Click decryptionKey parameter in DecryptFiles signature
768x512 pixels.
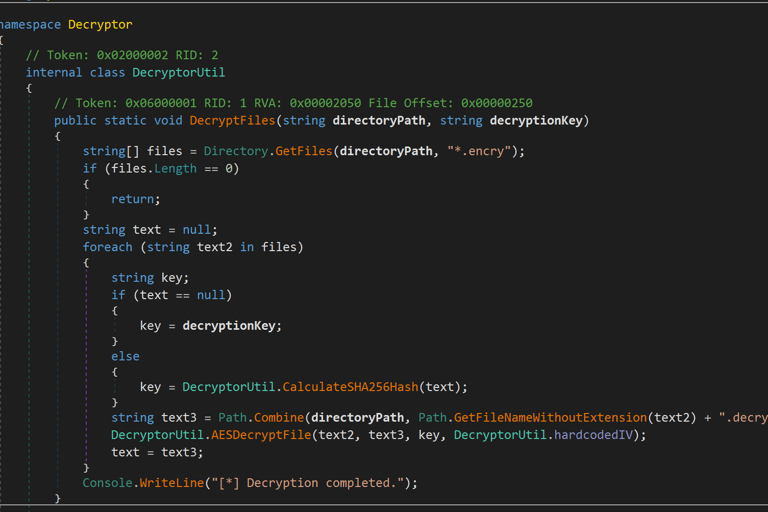pyautogui.click(x=536, y=121)
